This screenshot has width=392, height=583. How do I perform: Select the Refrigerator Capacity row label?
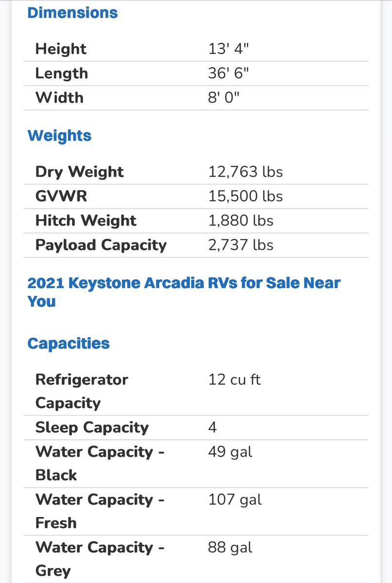click(82, 391)
